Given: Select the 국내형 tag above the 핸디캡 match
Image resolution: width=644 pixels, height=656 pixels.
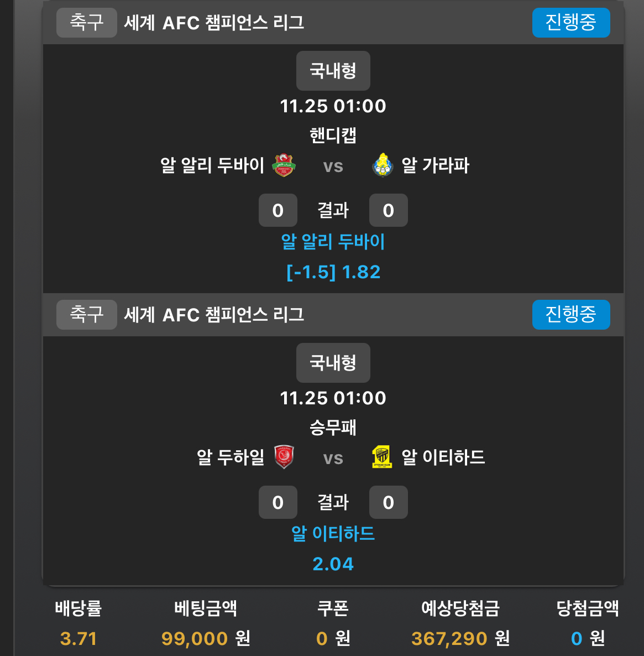Looking at the screenshot, I should tap(333, 71).
